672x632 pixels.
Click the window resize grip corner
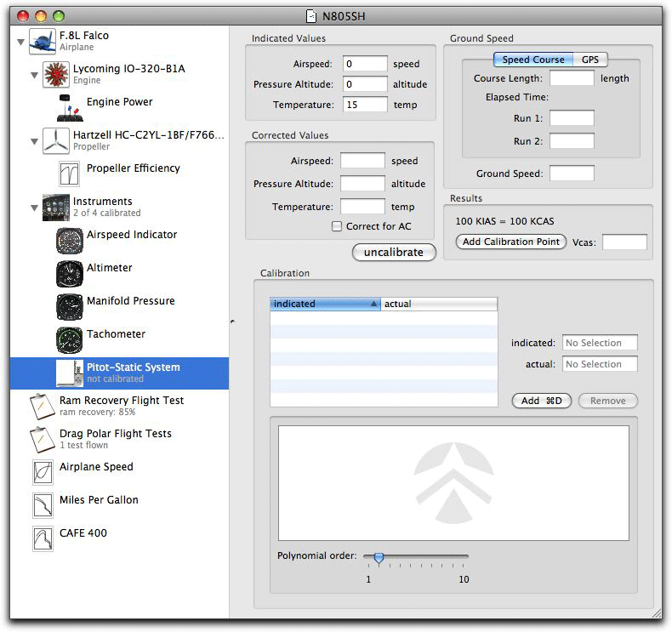[657, 612]
